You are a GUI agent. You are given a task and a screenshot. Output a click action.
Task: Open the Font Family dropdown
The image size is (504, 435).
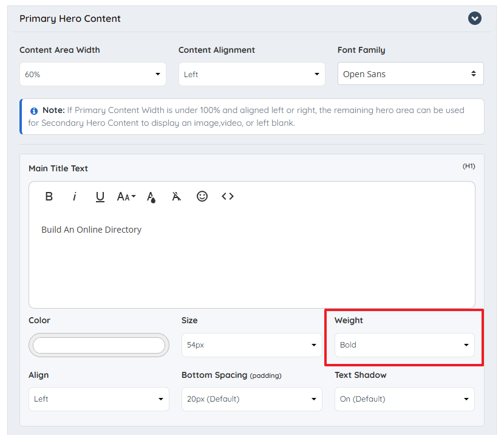410,74
